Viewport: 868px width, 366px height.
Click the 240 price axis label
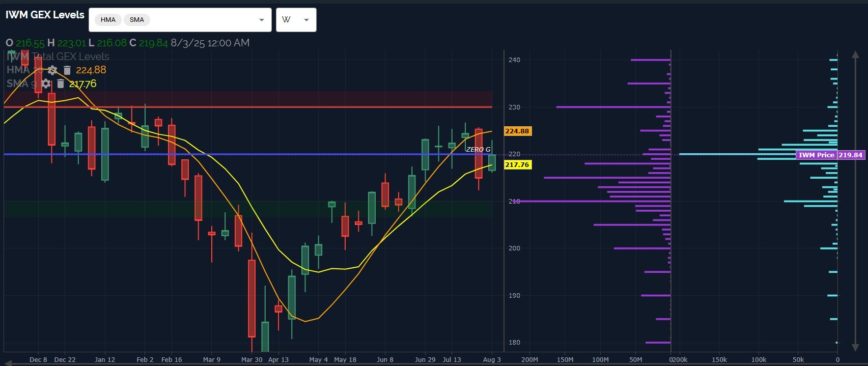tap(514, 60)
